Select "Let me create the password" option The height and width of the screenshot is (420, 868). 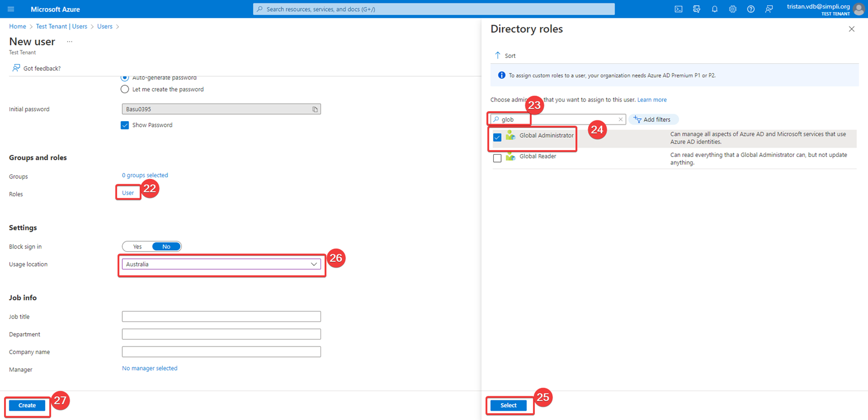pos(125,89)
